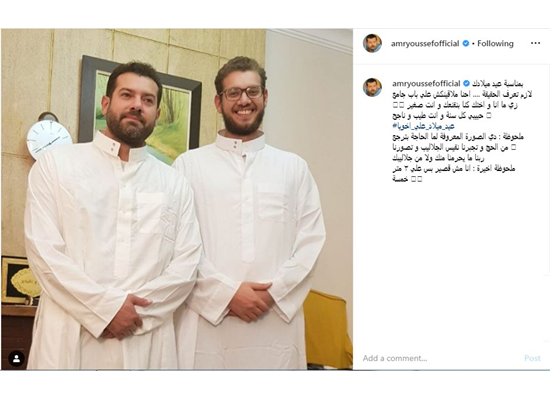Click the verified badge in post header
This screenshot has height=400, width=550.
tap(466, 44)
